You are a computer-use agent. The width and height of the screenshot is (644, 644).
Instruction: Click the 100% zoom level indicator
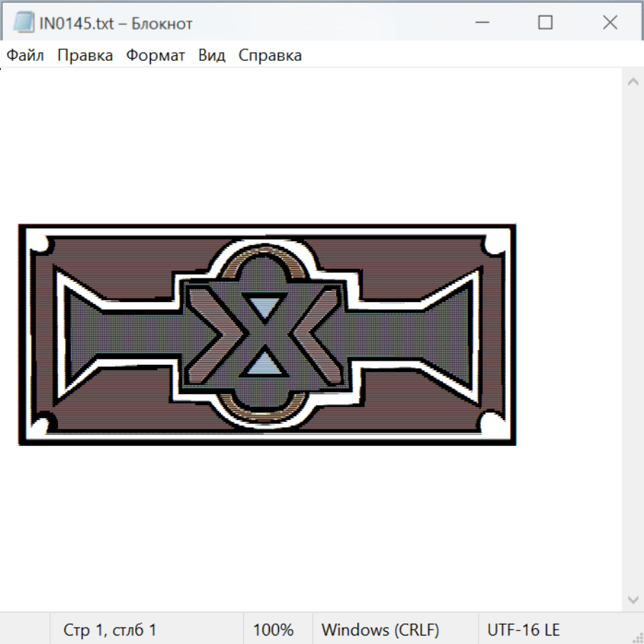point(273,630)
